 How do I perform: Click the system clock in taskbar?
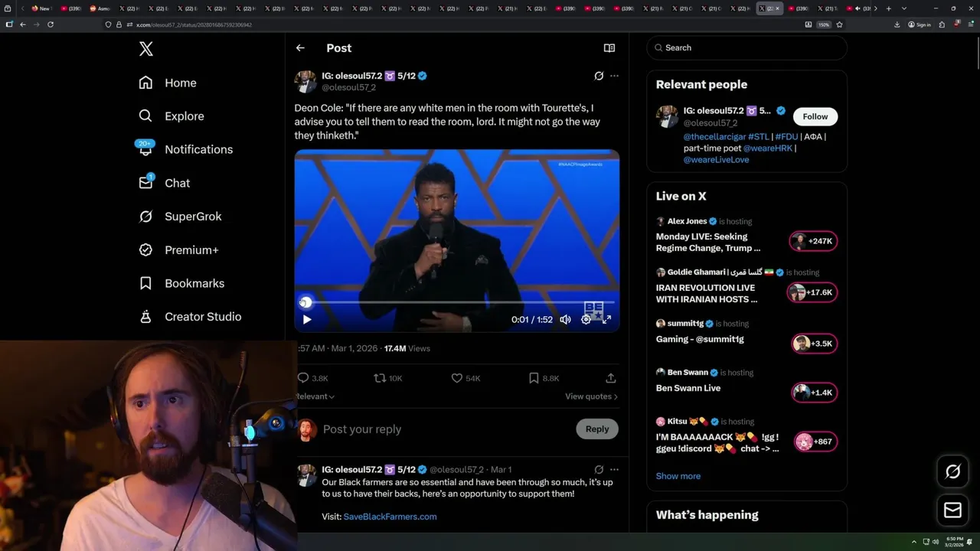click(955, 542)
